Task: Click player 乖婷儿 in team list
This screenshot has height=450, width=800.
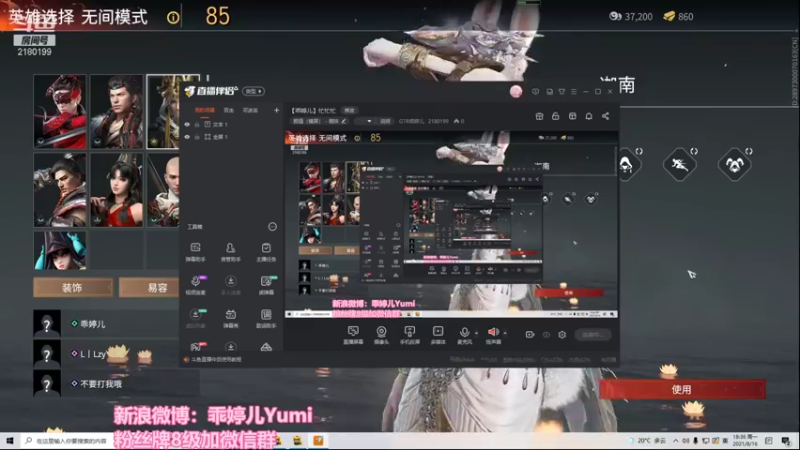Action: [106, 323]
